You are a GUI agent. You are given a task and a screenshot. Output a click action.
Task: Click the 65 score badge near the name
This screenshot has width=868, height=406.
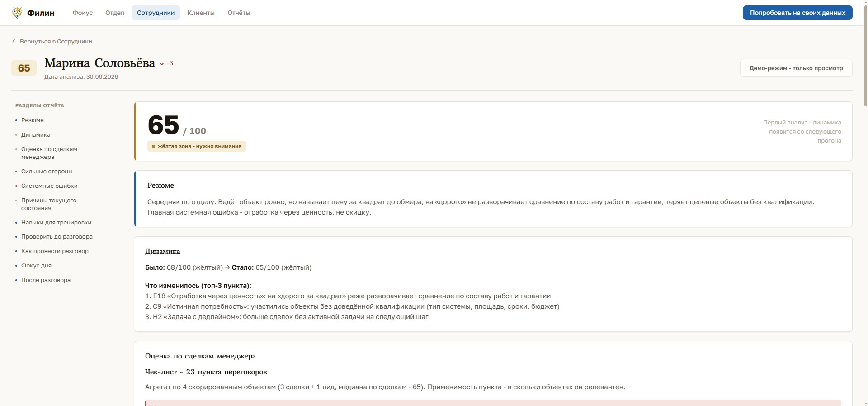24,68
